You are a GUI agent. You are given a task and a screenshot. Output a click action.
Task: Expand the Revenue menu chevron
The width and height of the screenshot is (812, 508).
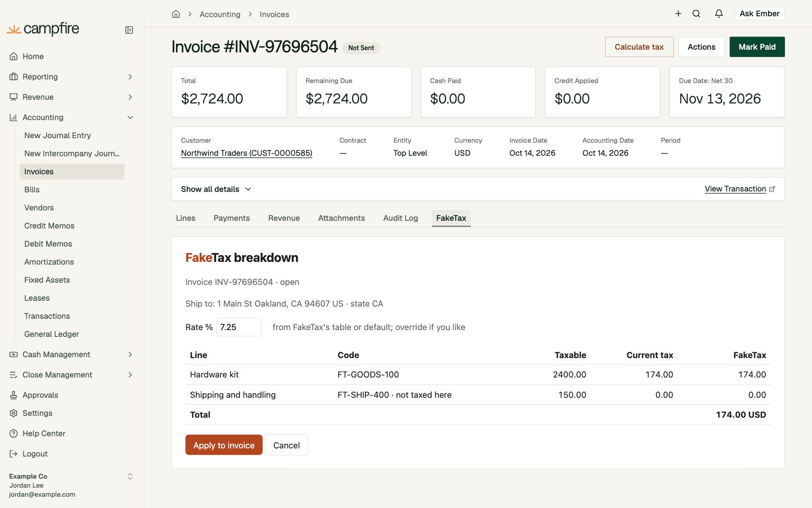130,97
